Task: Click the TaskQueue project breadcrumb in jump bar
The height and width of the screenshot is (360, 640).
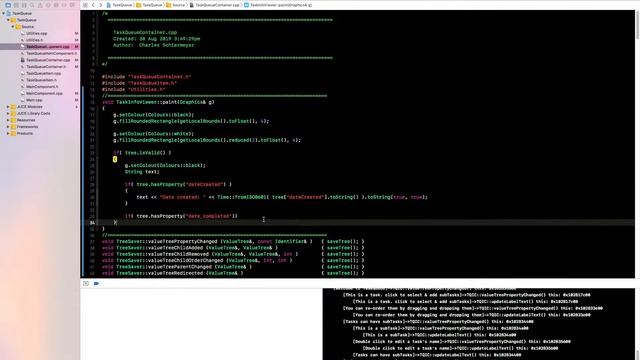Action: pos(119,5)
